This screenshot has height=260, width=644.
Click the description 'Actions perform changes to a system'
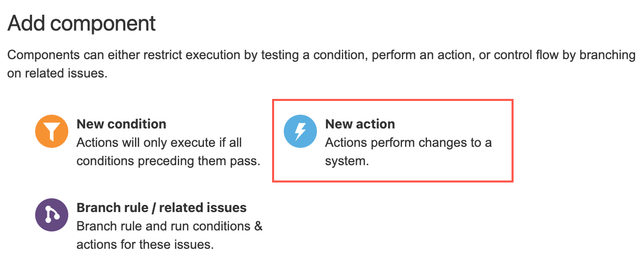pos(408,152)
